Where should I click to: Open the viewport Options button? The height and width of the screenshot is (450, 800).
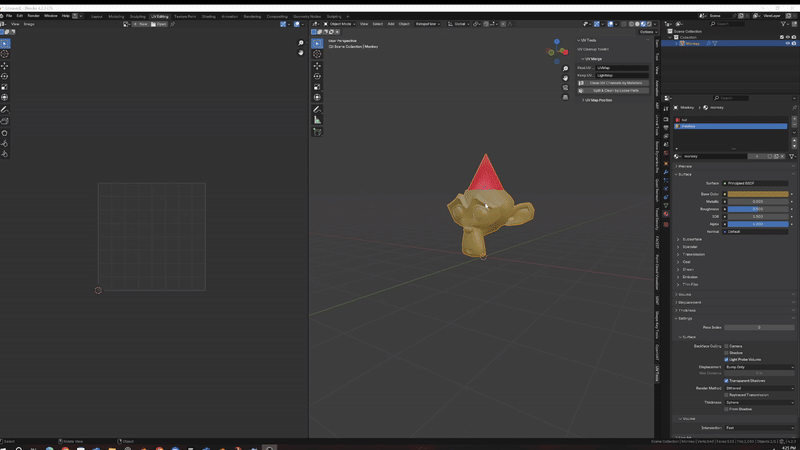tap(646, 32)
